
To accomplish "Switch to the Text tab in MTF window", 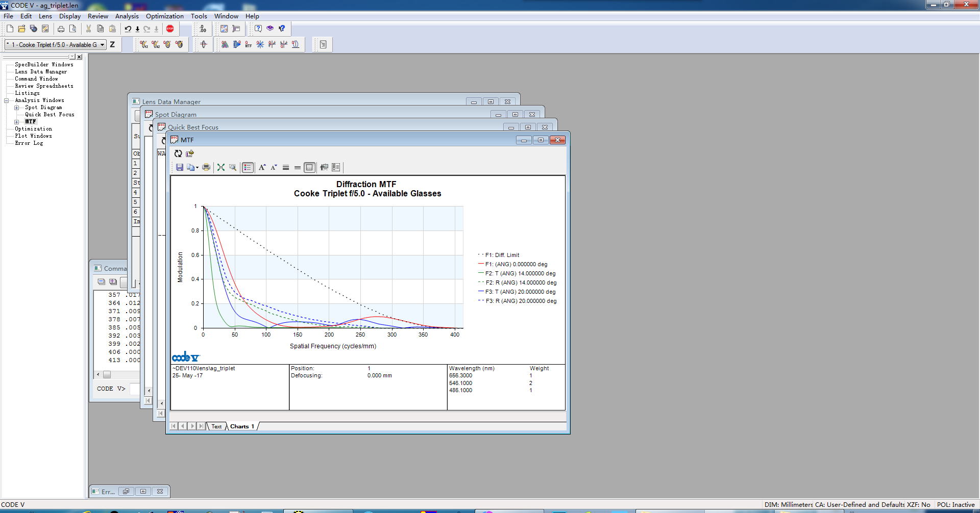I will point(217,426).
